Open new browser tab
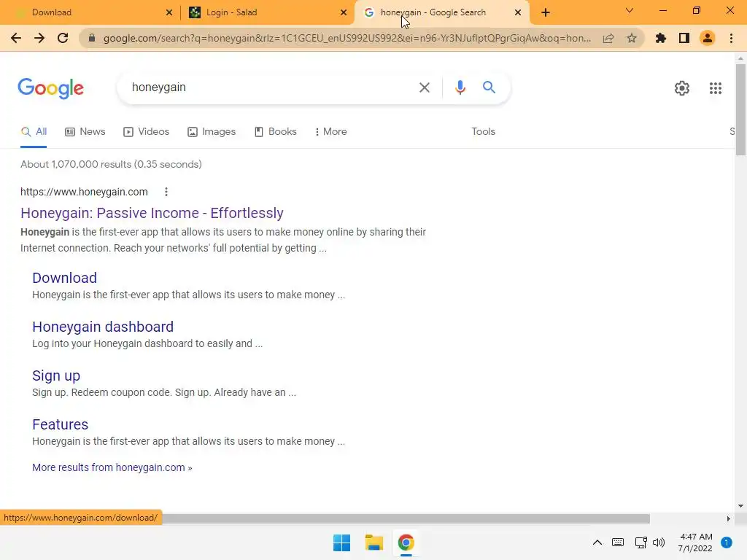This screenshot has width=747, height=560. pyautogui.click(x=546, y=12)
